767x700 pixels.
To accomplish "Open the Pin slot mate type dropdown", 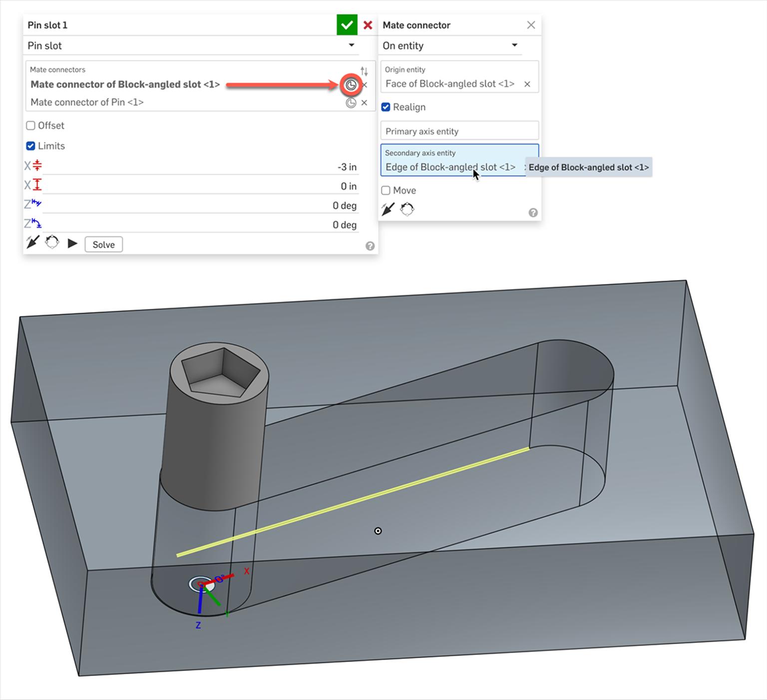I will (353, 45).
